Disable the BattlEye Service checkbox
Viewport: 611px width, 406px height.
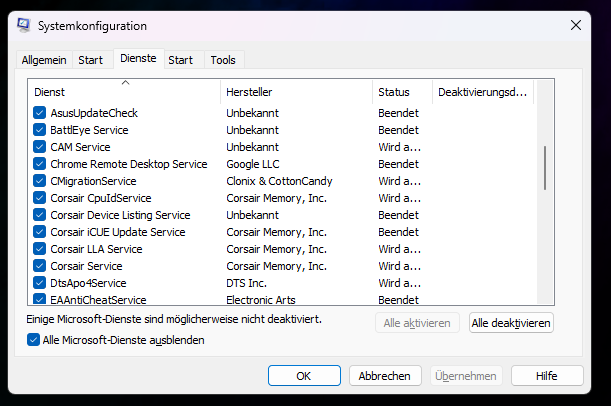[40, 130]
